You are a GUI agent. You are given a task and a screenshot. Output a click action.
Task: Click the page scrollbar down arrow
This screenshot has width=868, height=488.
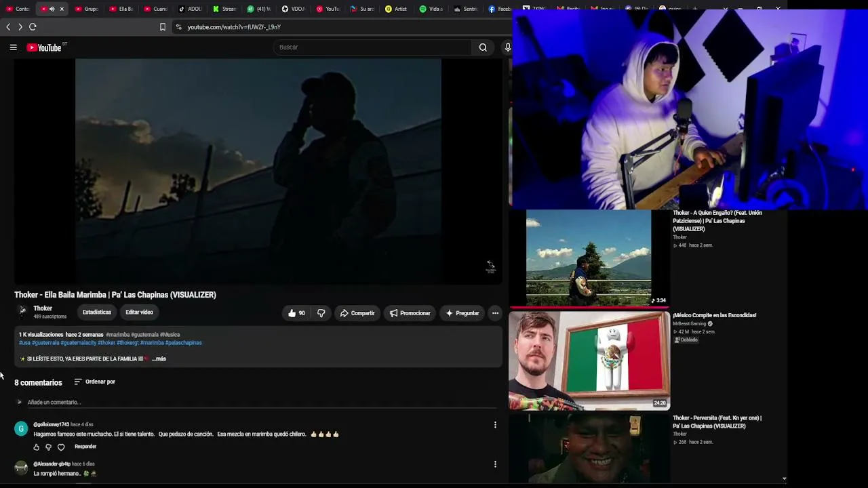tap(784, 479)
